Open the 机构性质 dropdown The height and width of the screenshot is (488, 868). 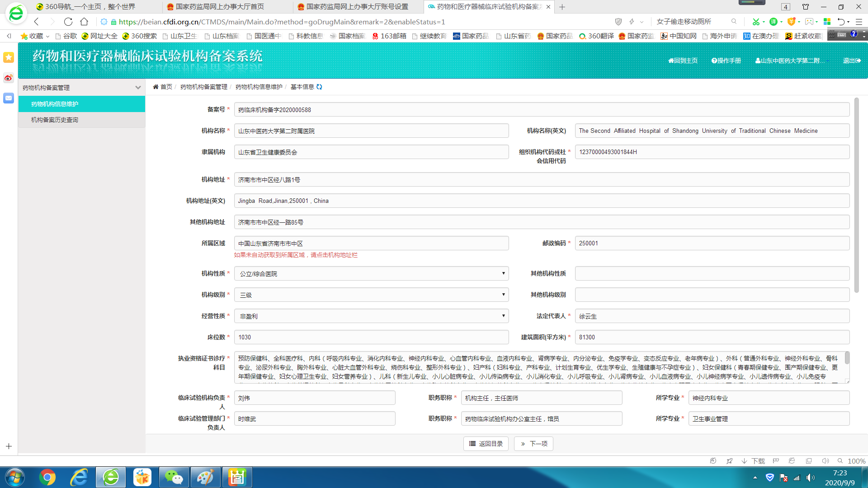click(371, 273)
